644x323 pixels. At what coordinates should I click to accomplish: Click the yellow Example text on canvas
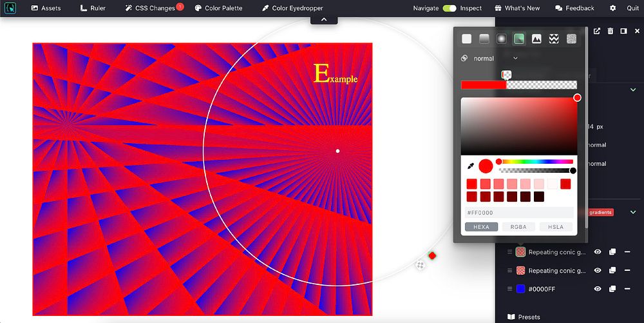pyautogui.click(x=335, y=74)
